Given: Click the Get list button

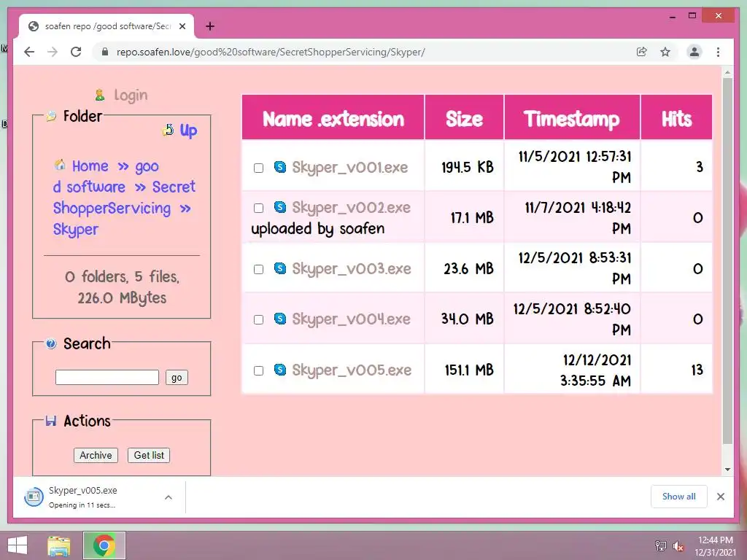Looking at the screenshot, I should pos(149,455).
